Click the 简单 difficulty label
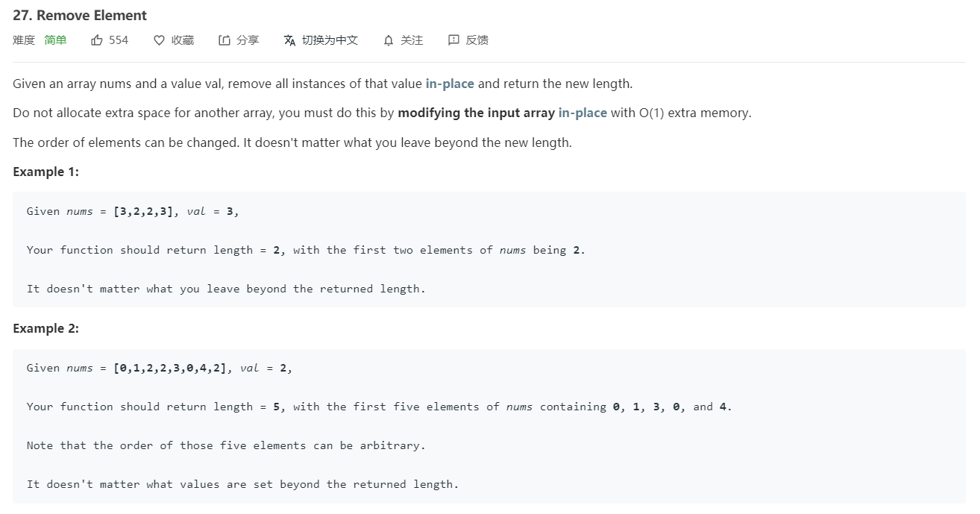The height and width of the screenshot is (514, 980). coord(55,40)
